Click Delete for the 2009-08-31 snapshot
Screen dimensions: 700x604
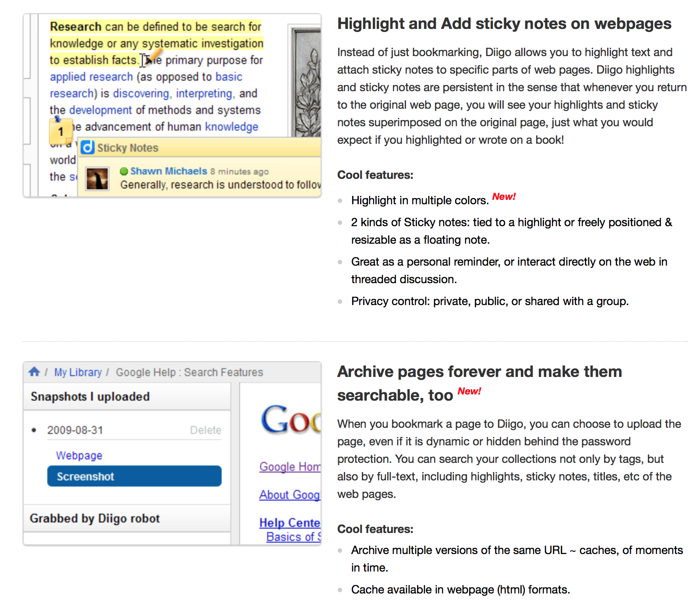(x=205, y=430)
